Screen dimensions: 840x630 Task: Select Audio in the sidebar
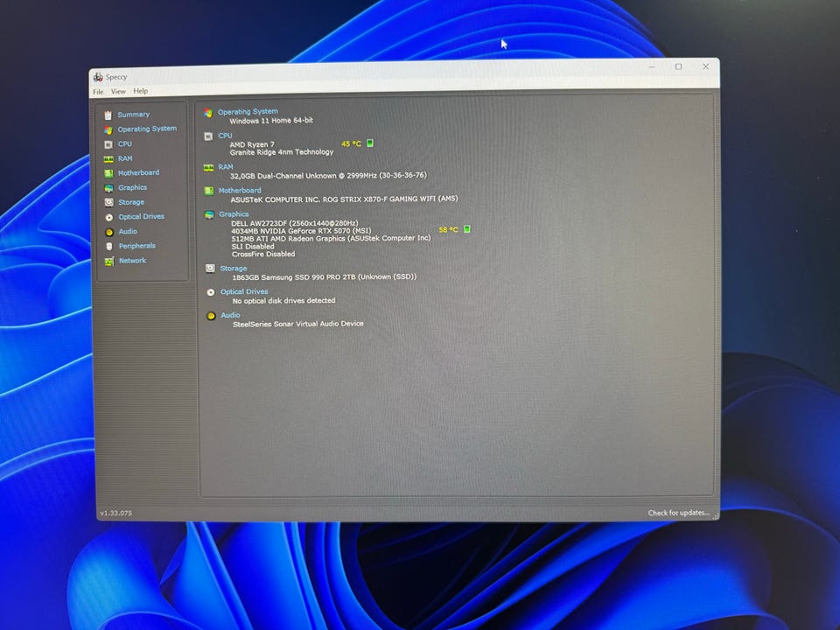tap(128, 231)
